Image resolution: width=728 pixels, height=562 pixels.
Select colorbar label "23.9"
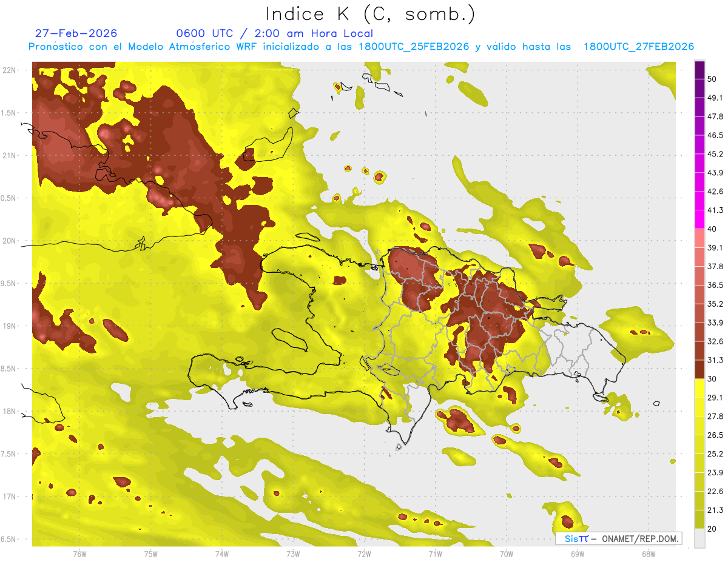click(x=715, y=473)
